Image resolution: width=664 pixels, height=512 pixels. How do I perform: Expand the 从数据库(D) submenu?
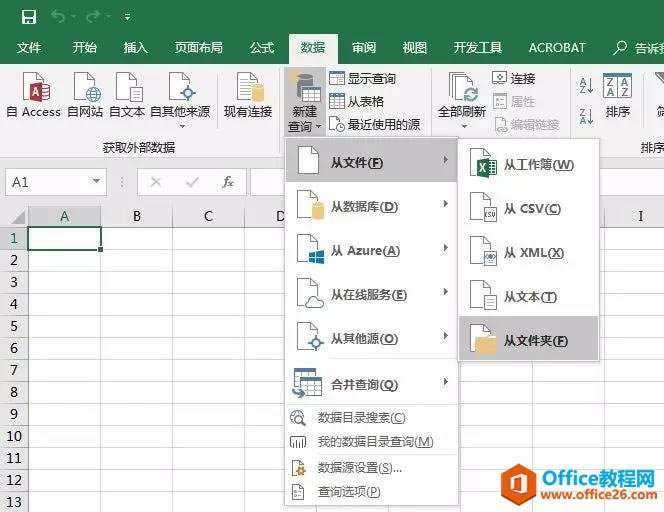371,206
